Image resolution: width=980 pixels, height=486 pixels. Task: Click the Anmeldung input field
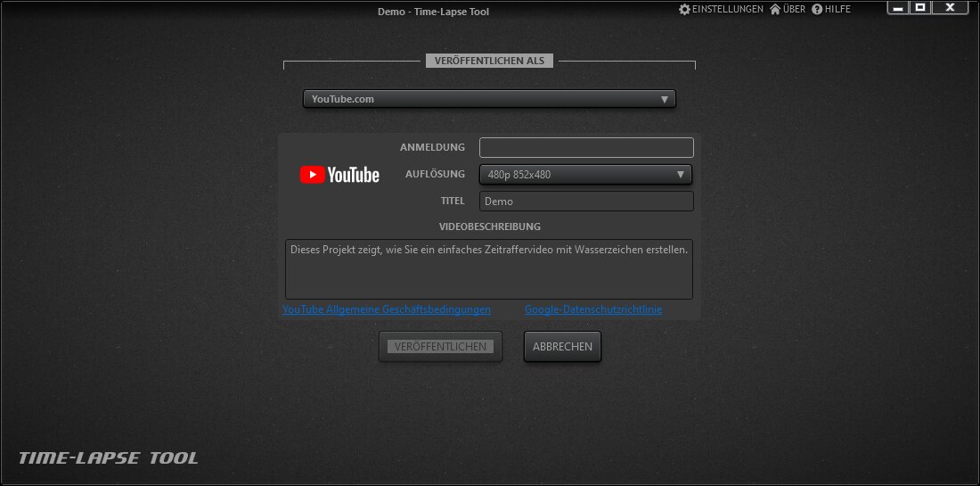pyautogui.click(x=586, y=148)
